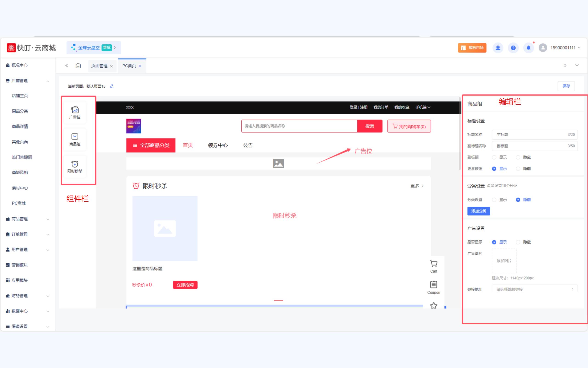The image size is (588, 368).
Task: Click the 我的购物车(0) button
Action: 409,126
